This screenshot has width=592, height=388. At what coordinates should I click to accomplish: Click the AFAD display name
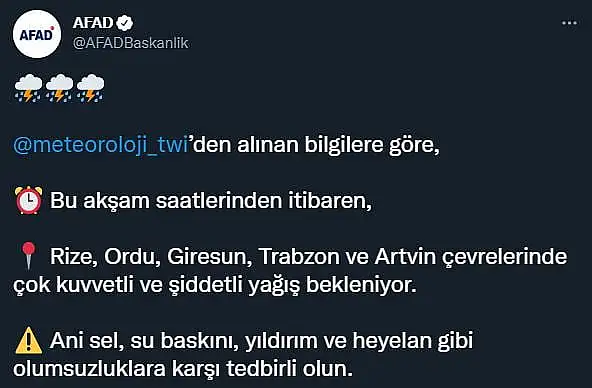point(93,23)
